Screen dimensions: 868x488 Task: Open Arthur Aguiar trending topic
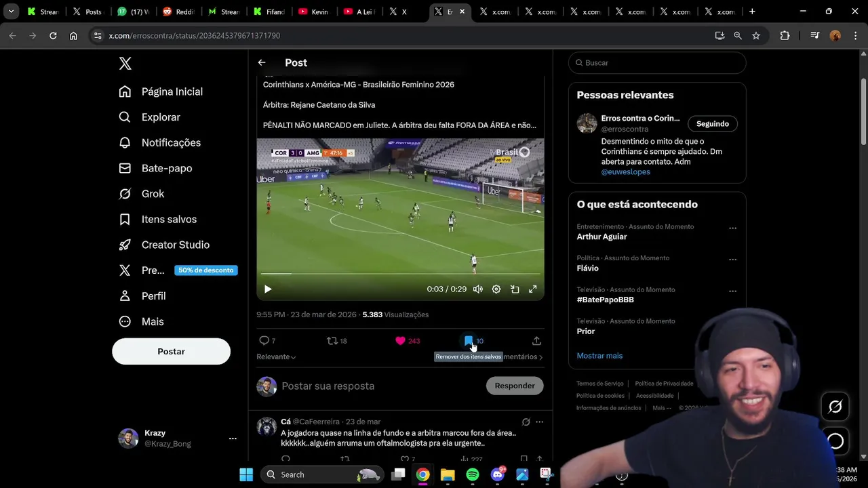click(x=601, y=237)
